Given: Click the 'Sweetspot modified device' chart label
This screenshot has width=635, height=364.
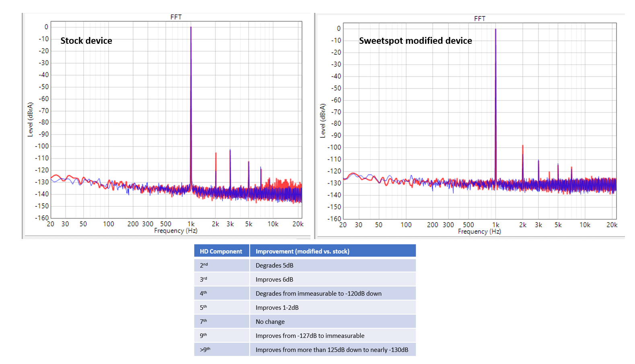Looking at the screenshot, I should click(415, 41).
